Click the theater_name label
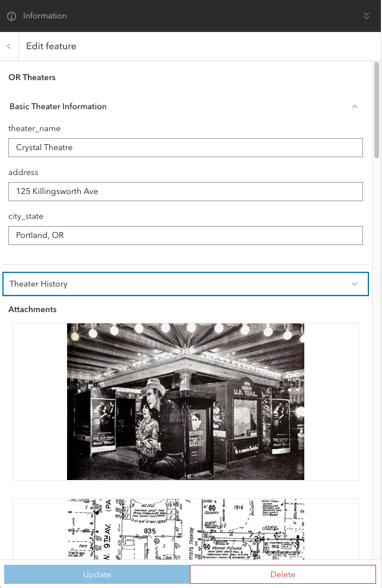This screenshot has height=588, width=382. [34, 129]
